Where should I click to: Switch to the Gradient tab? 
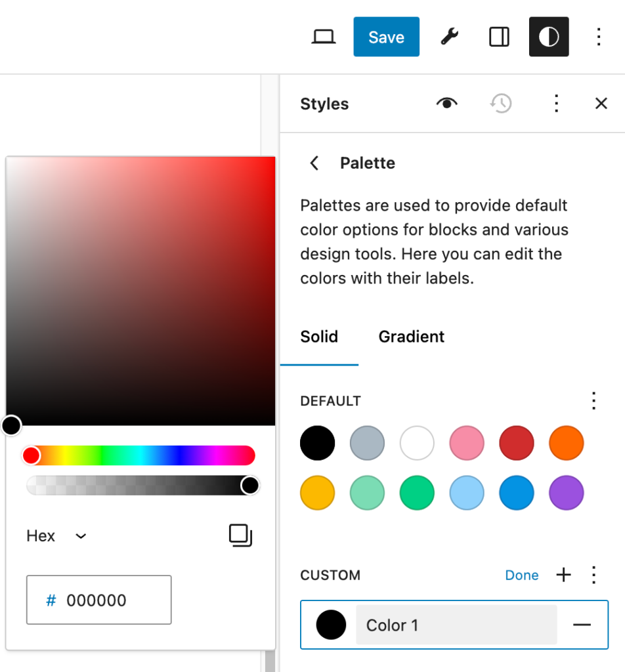tap(411, 337)
